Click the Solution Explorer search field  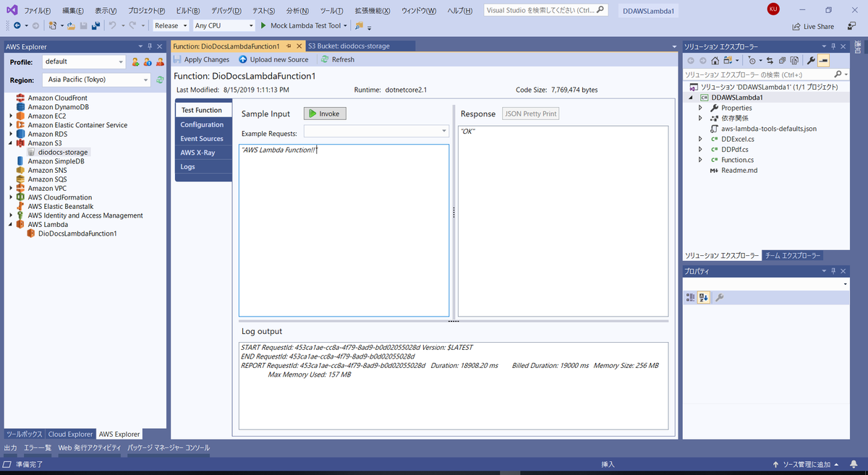(766, 74)
